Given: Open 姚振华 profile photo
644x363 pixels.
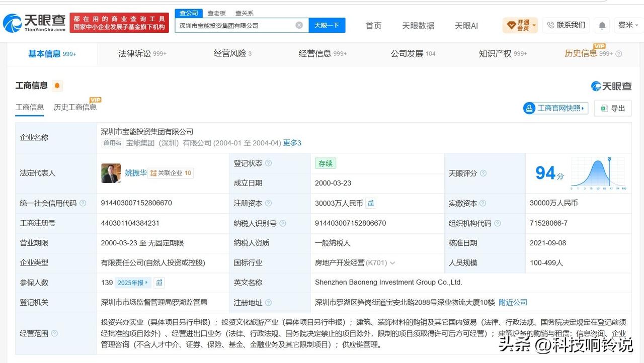Looking at the screenshot, I should (x=111, y=173).
